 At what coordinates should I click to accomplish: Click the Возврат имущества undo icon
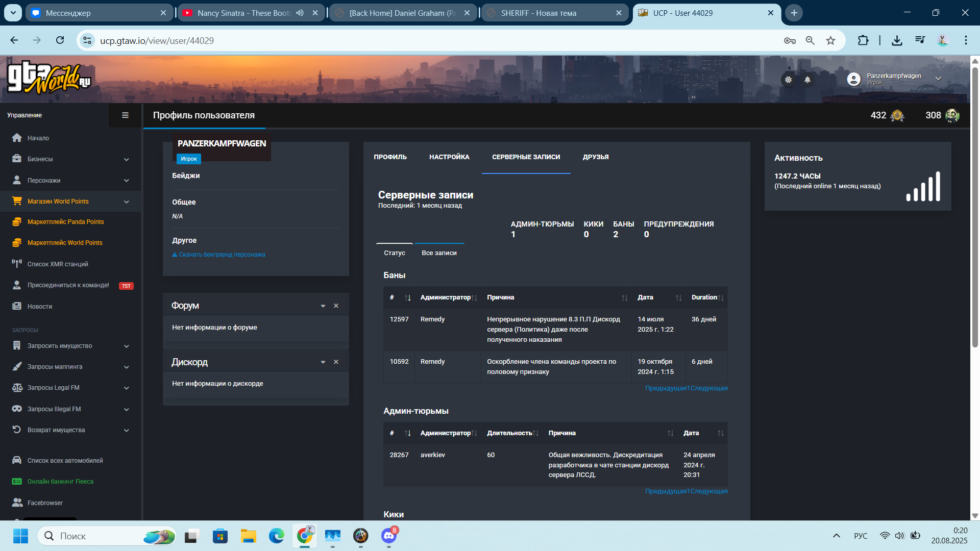(17, 430)
